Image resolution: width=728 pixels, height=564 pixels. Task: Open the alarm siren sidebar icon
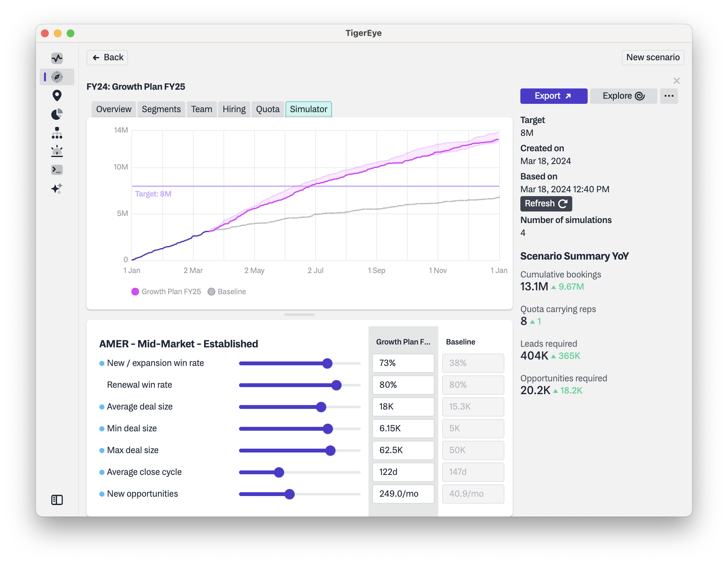pyautogui.click(x=57, y=151)
